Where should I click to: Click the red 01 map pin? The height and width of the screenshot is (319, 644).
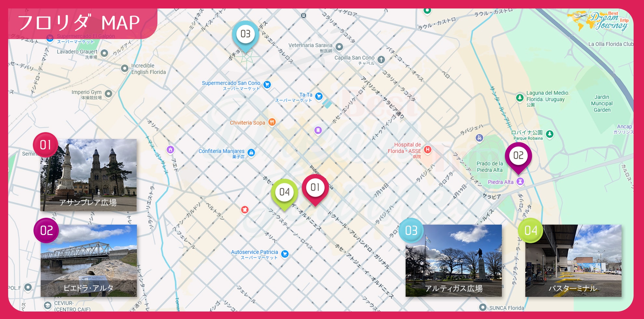coord(315,190)
